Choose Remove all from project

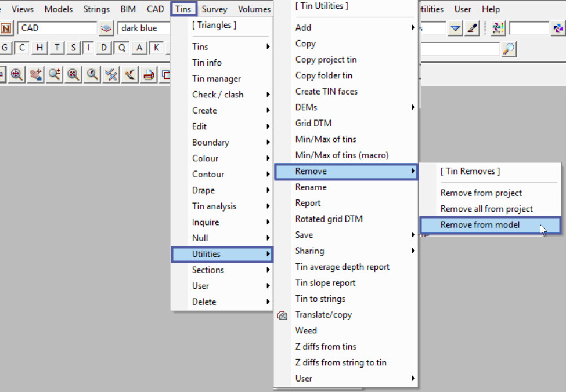point(486,209)
